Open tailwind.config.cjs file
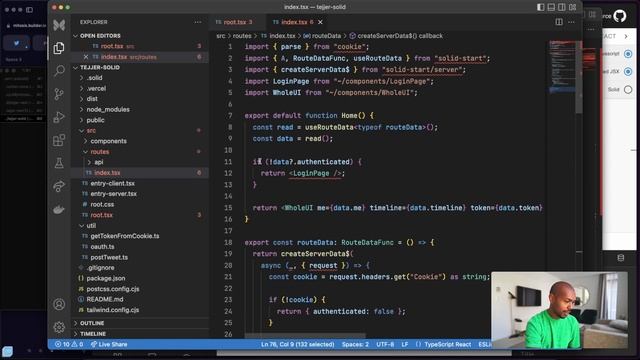The height and width of the screenshot is (360, 640). coord(113,310)
